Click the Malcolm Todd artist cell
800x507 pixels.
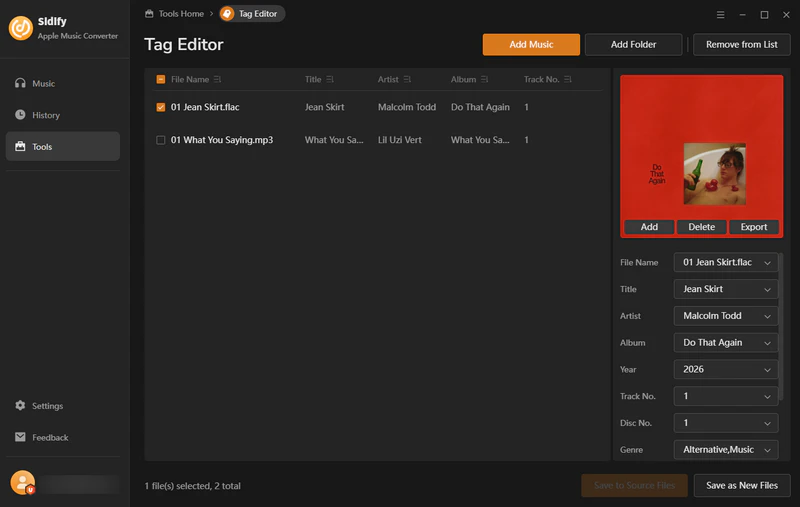coord(407,107)
